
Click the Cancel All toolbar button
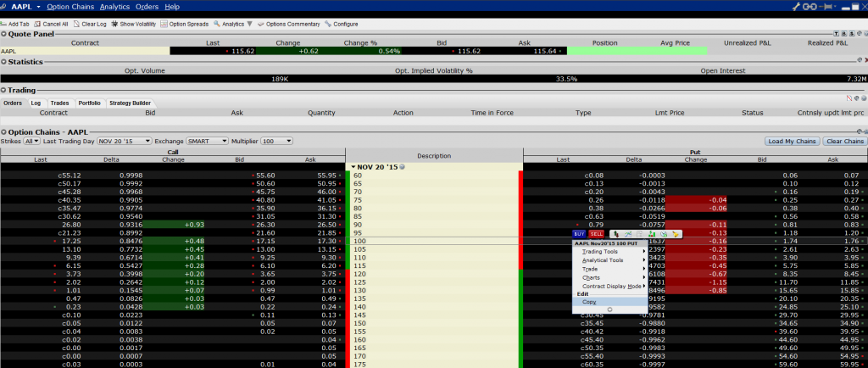coord(51,25)
